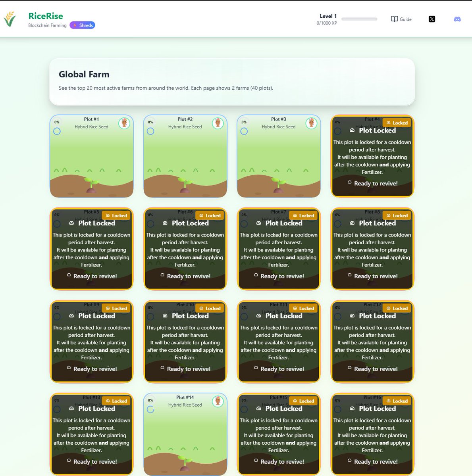
Task: Click the seedling sprout in Plot #14
Action: tap(185, 463)
